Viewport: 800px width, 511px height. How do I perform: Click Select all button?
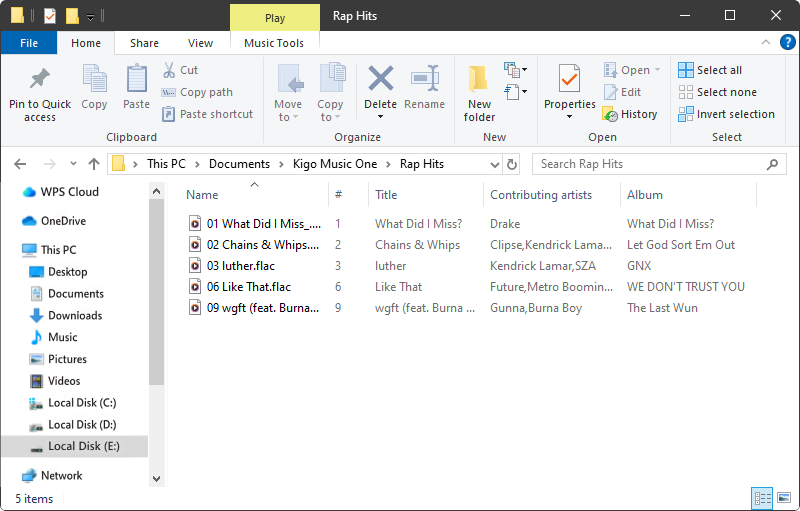710,70
